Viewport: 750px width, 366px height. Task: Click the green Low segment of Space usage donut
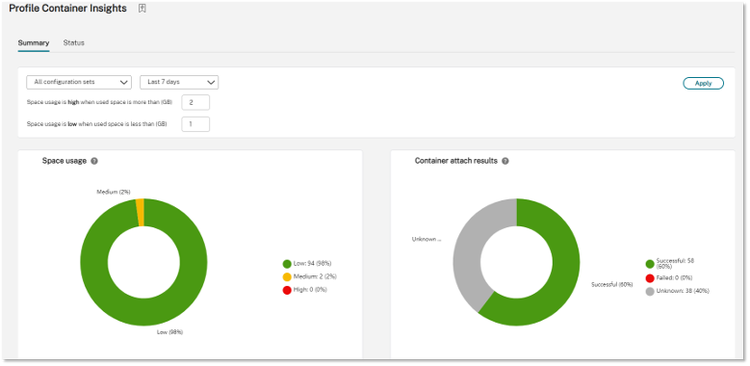(x=143, y=311)
